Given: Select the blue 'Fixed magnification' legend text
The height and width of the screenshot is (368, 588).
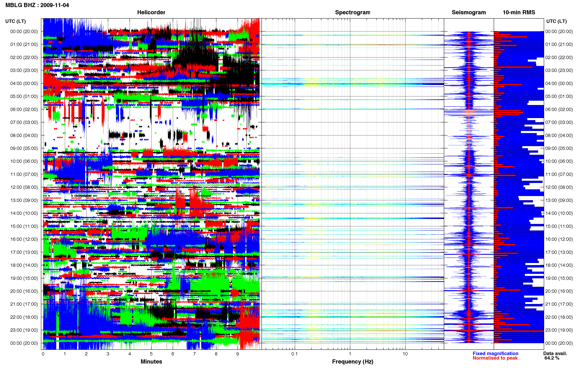Looking at the screenshot, I should click(x=495, y=353).
